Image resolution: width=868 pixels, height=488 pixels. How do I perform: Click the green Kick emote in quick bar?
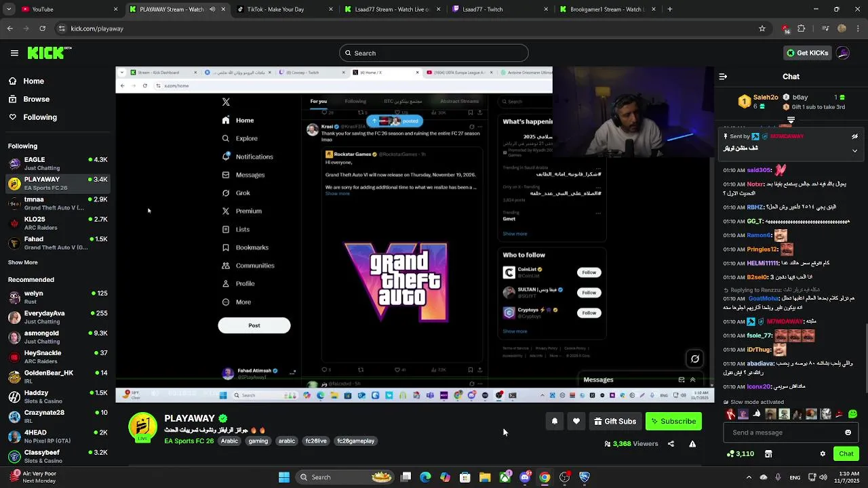[853, 414]
